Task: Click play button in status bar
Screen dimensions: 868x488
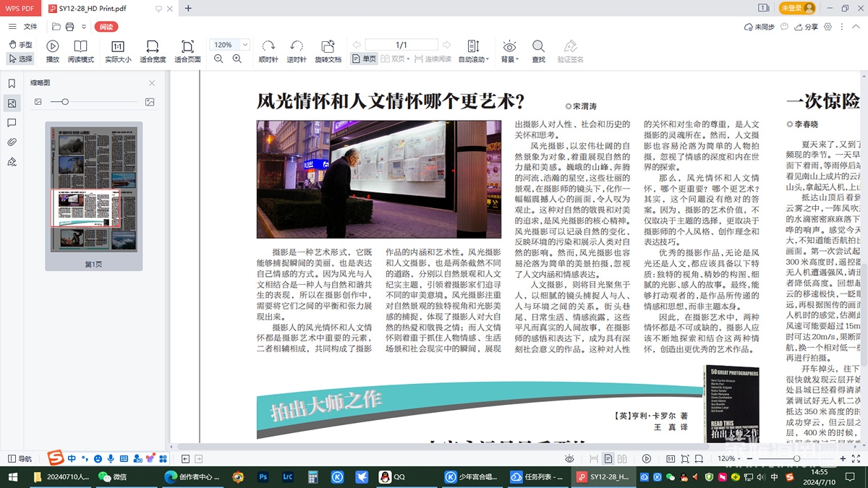Action: coord(647,458)
